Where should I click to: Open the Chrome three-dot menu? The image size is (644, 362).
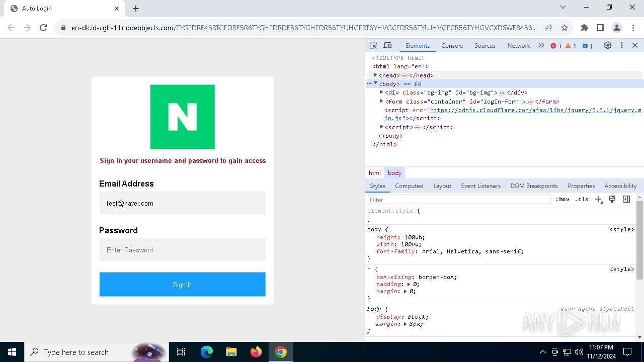coord(633,28)
